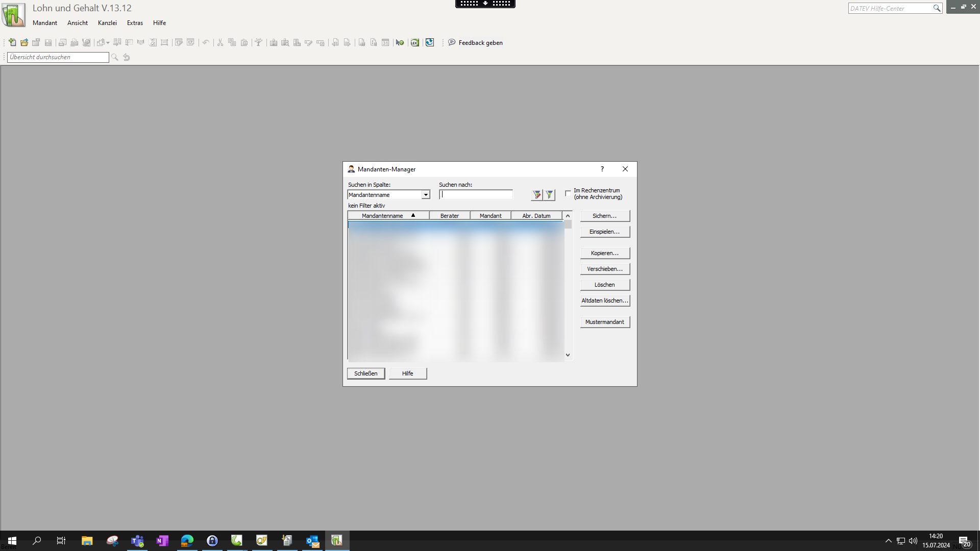Apply filter using the funnel pencil icon
The height and width of the screenshot is (551, 980).
(536, 195)
